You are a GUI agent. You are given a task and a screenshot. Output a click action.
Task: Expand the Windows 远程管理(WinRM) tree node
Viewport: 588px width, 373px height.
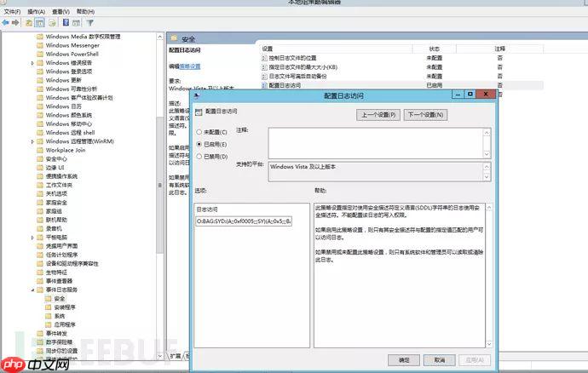[x=32, y=141]
